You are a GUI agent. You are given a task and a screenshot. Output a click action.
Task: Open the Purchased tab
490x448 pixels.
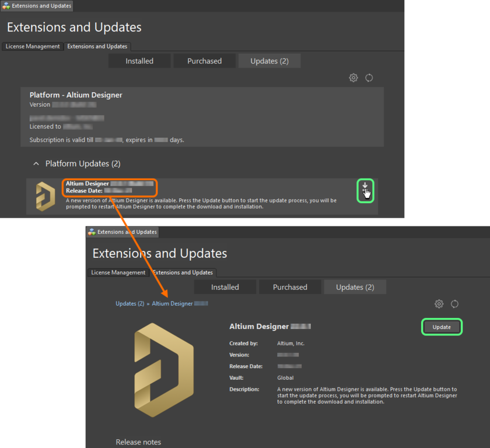tap(204, 61)
